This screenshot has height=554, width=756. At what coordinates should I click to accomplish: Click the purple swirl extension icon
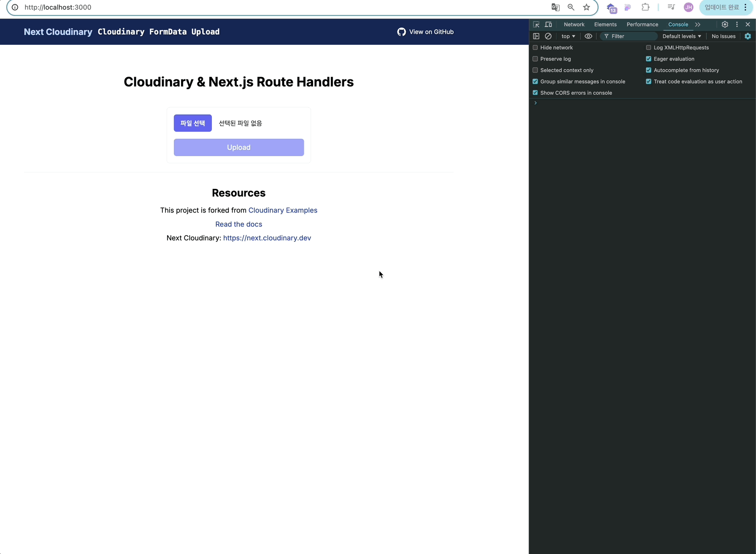click(x=627, y=7)
